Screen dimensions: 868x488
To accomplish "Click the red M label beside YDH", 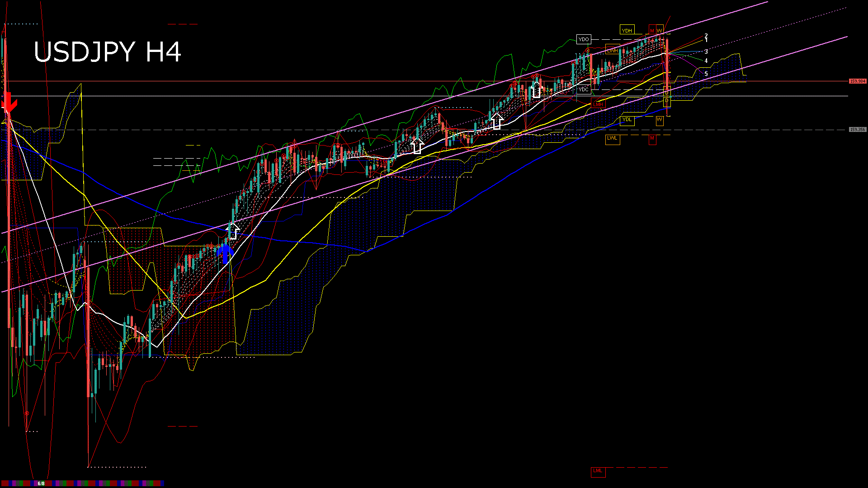I will (x=652, y=30).
